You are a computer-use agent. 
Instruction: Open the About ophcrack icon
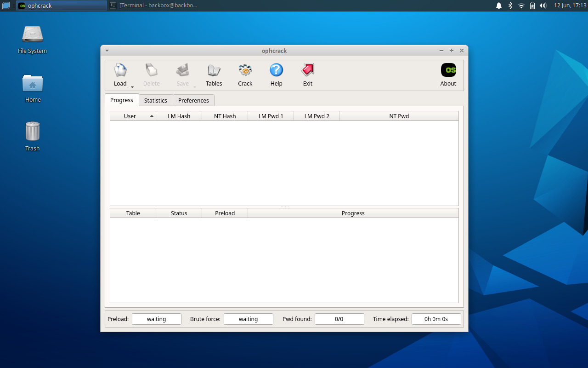pyautogui.click(x=448, y=71)
